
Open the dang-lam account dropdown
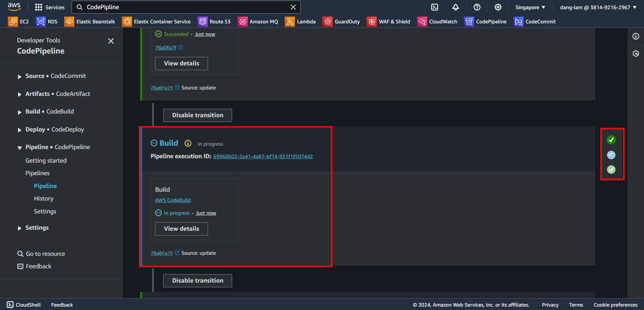click(x=598, y=7)
